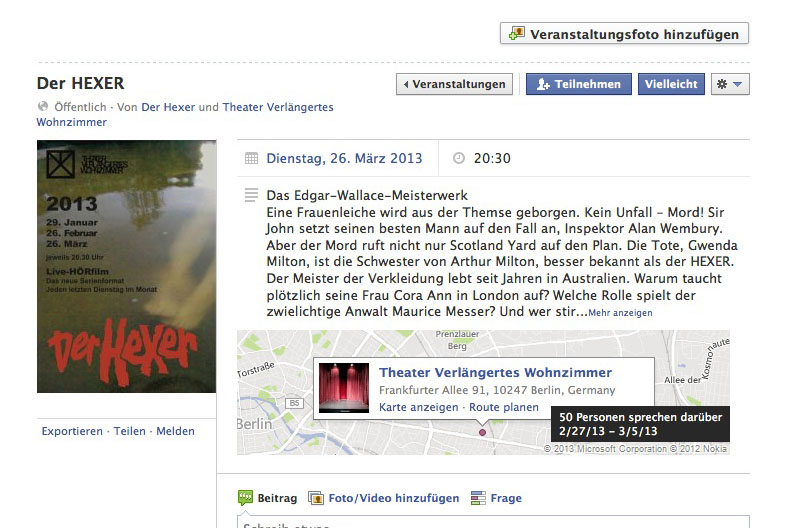Click Karte anzeigen link

pyautogui.click(x=419, y=407)
